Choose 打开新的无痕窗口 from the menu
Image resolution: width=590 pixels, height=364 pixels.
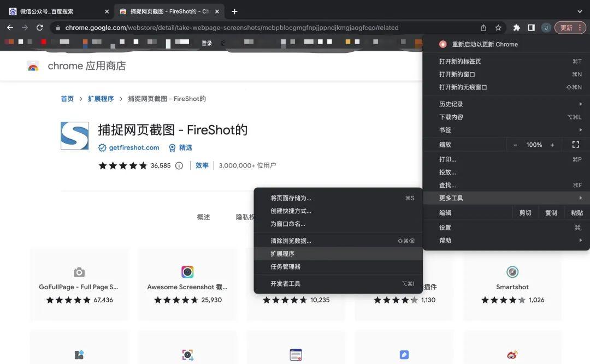coord(506,87)
